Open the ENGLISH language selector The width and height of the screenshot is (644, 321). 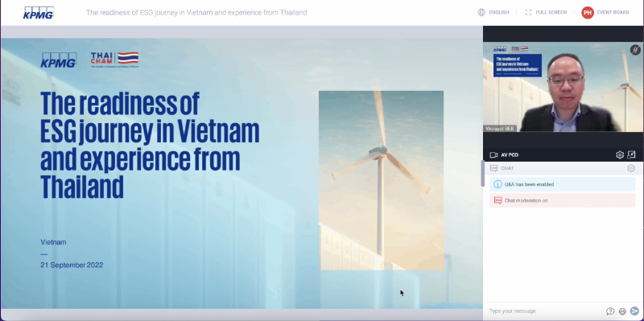(x=499, y=12)
